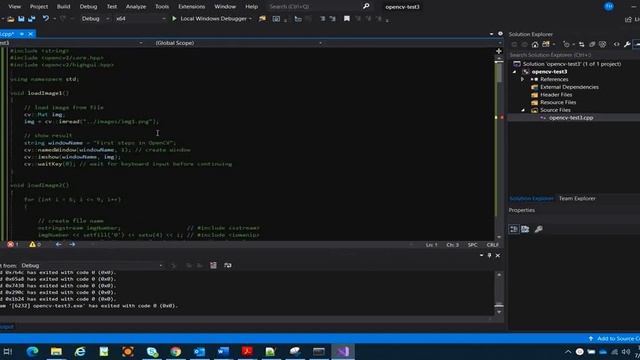Viewport: 640px width, 360px height.
Task: Click Properties panel property pages wrench icon
Action: click(539, 229)
